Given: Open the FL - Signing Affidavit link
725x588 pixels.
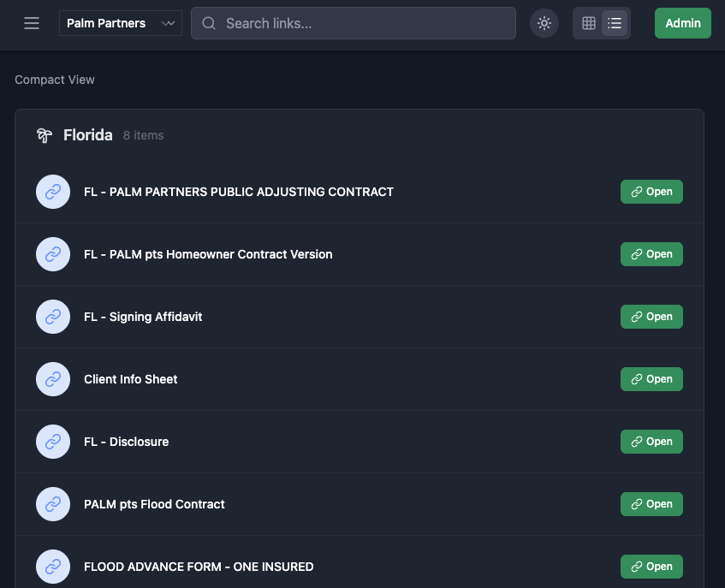Looking at the screenshot, I should [x=651, y=317].
